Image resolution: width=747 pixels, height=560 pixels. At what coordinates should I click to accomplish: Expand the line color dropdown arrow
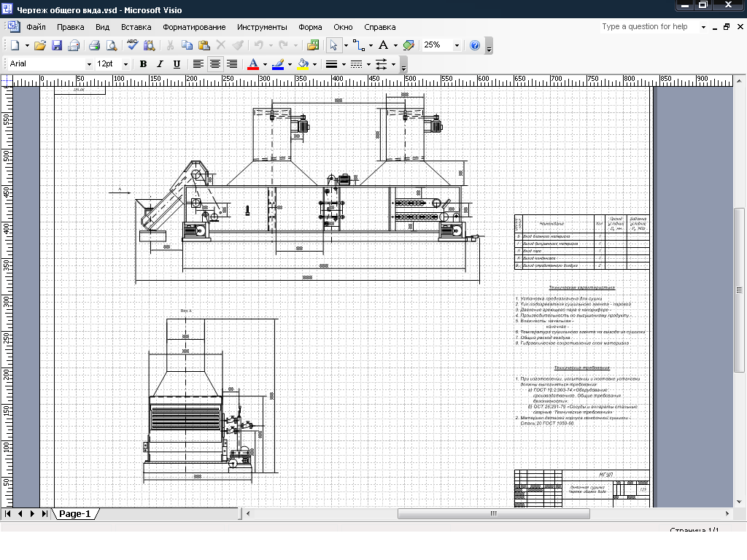[x=290, y=64]
